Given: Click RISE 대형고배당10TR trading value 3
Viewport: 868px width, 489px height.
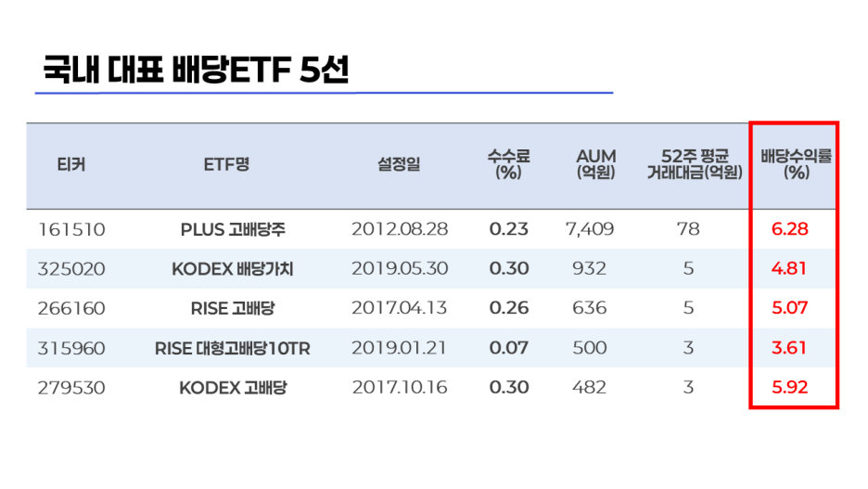Looking at the screenshot, I should [x=688, y=348].
